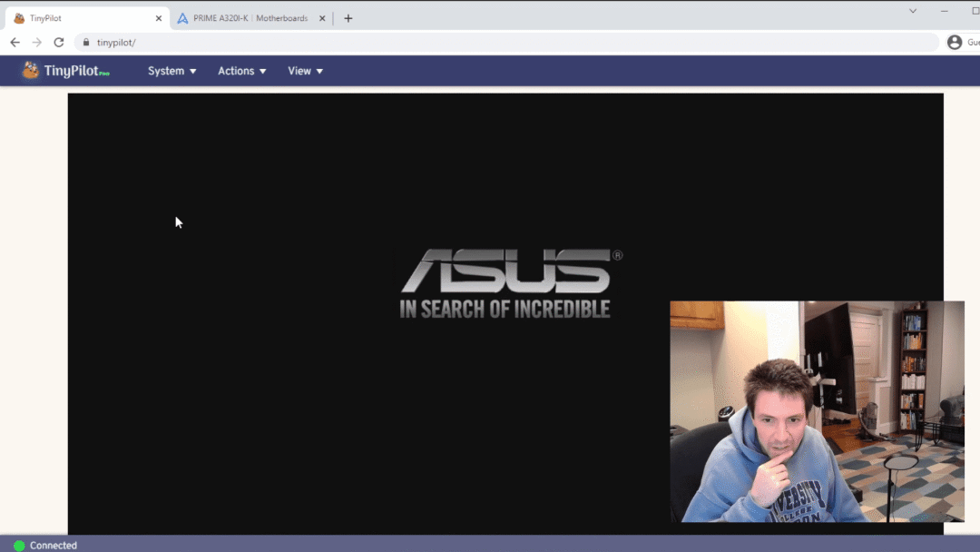Click the browser forward arrow
Image resolution: width=980 pixels, height=552 pixels.
(x=37, y=43)
